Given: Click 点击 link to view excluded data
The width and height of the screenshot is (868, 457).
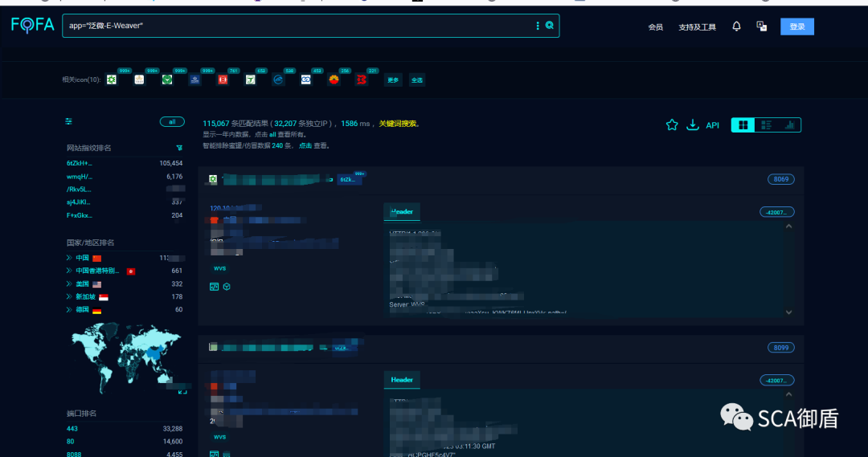Looking at the screenshot, I should [305, 145].
